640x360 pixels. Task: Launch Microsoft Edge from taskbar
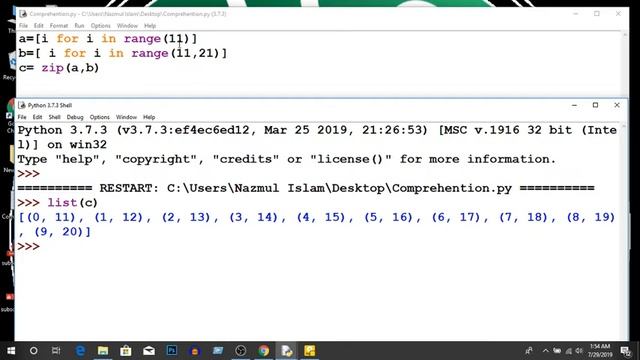80,351
